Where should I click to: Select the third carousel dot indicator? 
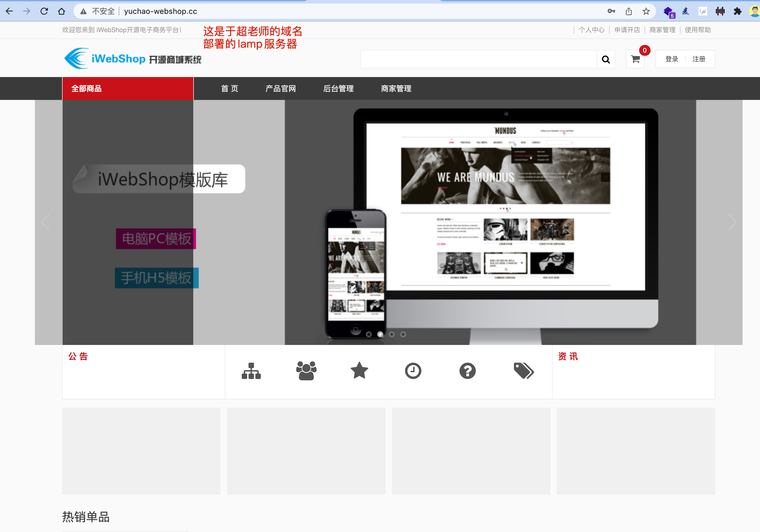click(x=392, y=334)
